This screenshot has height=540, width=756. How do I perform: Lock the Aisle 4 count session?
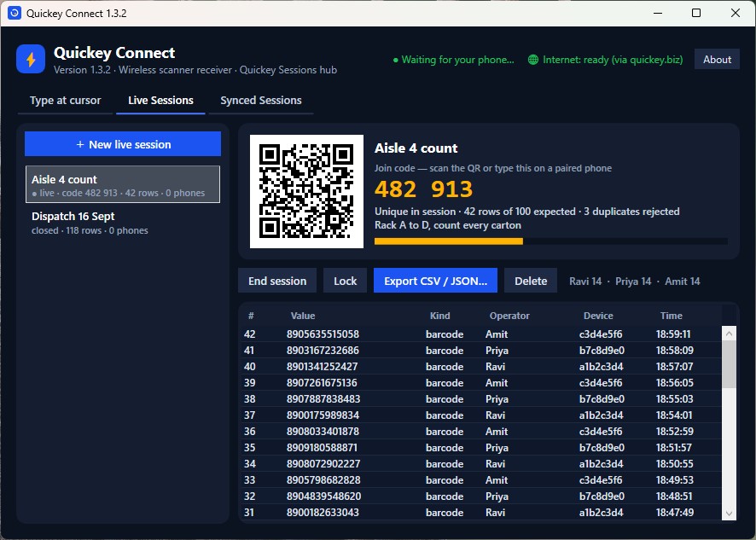point(346,281)
